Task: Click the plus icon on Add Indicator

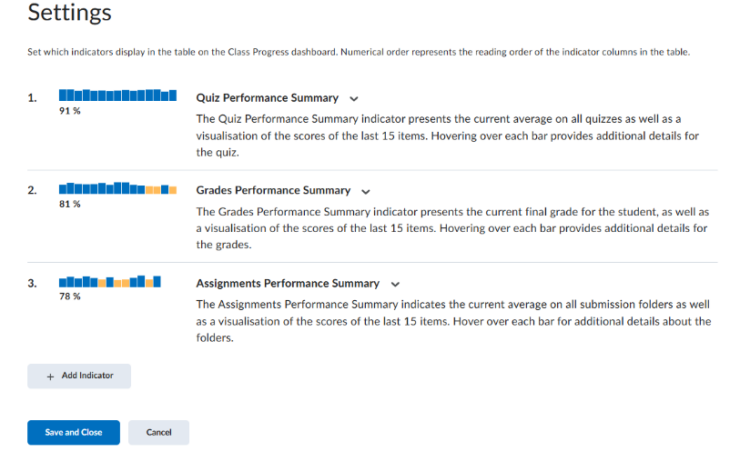Action: 50,376
